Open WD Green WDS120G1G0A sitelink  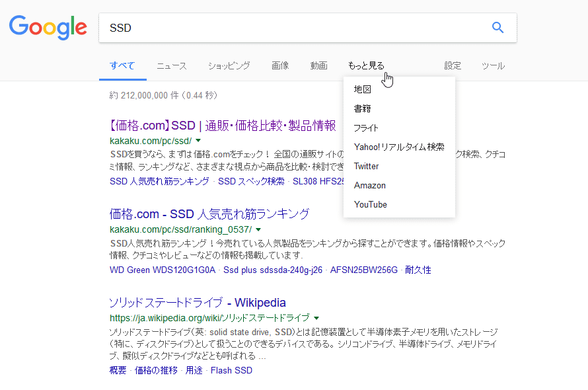point(163,270)
